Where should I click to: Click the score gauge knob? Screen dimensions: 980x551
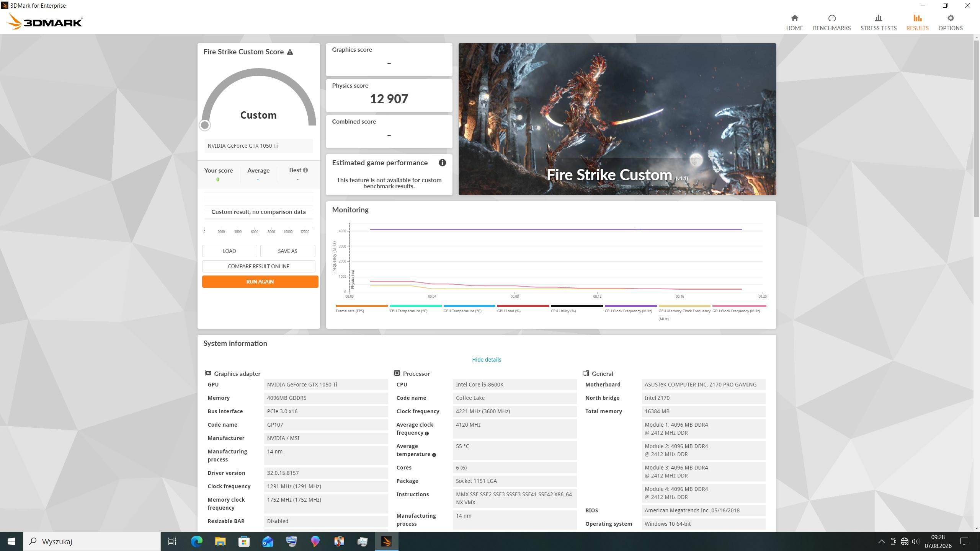coord(205,125)
